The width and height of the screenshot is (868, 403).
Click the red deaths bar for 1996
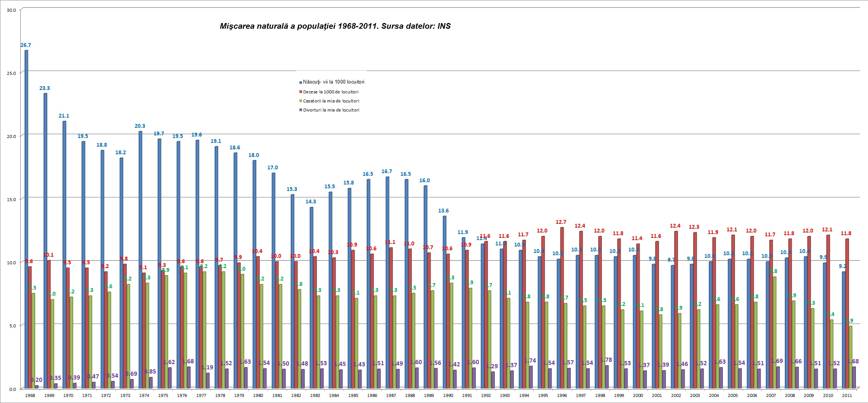(x=562, y=308)
